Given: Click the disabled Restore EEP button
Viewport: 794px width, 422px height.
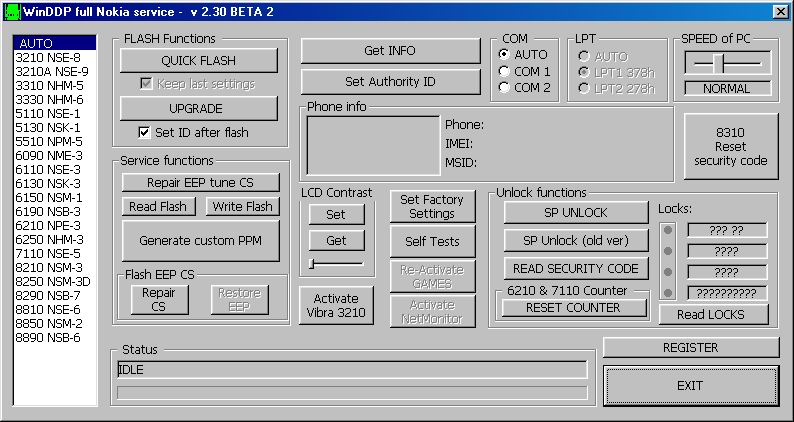Looking at the screenshot, I should point(240,299).
